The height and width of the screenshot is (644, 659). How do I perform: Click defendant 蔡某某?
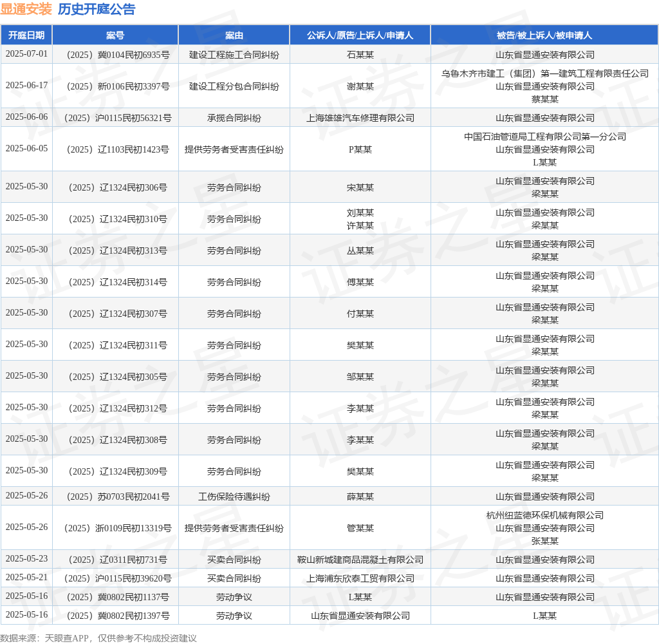pyautogui.click(x=544, y=99)
